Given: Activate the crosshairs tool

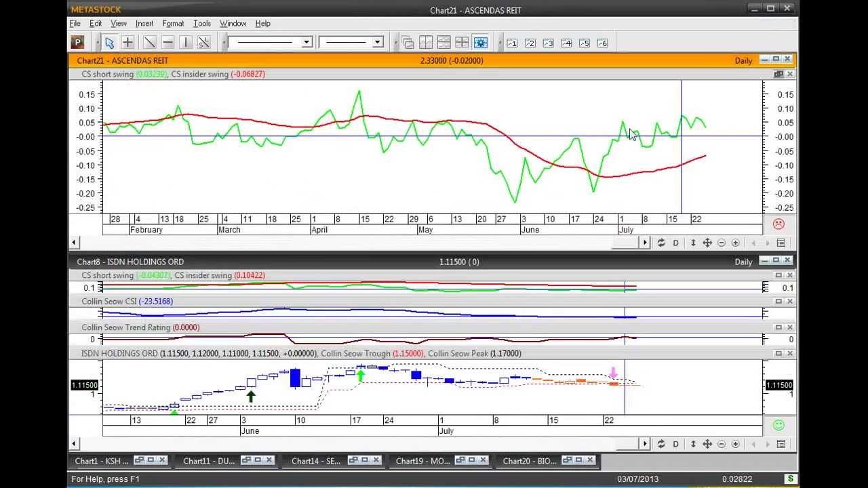Looking at the screenshot, I should click(127, 43).
